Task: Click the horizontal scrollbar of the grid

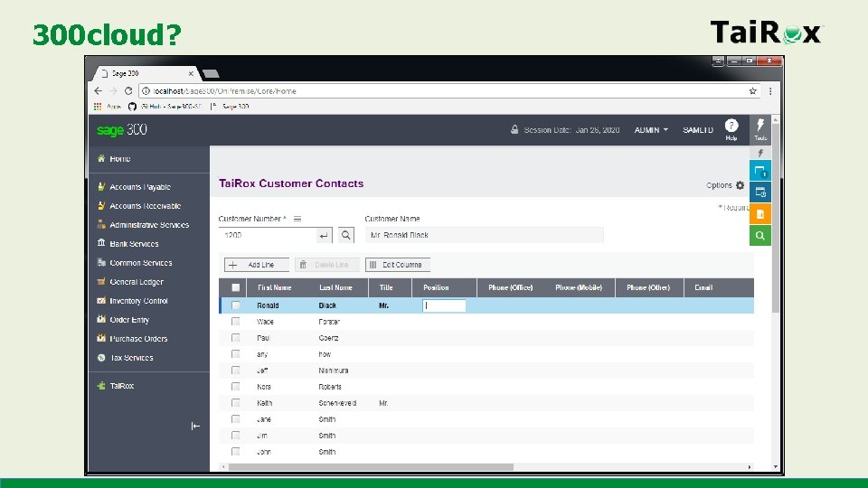Action: pyautogui.click(x=371, y=467)
